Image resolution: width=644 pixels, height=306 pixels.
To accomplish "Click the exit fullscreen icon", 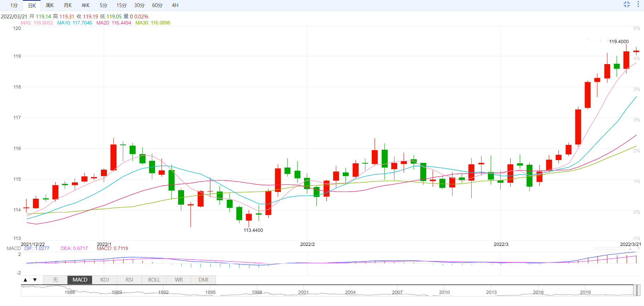I will pyautogui.click(x=627, y=5).
